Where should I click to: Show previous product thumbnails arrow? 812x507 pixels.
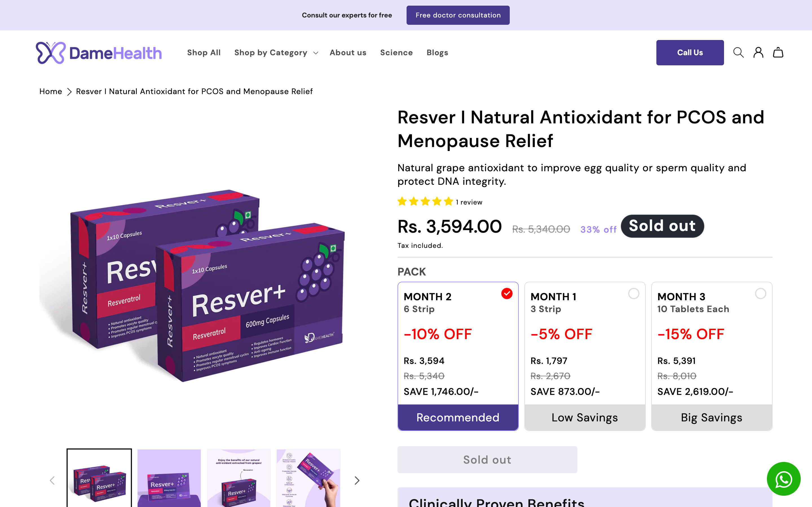(52, 481)
